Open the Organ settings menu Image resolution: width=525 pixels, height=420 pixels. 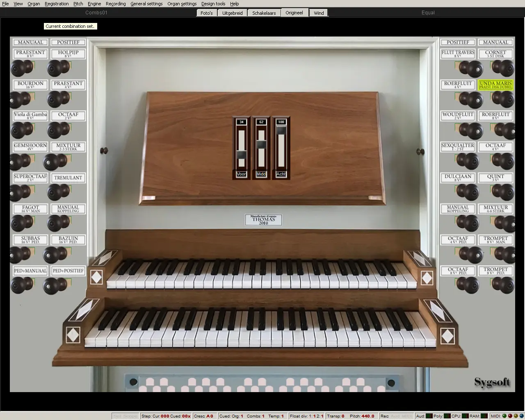pos(182,4)
